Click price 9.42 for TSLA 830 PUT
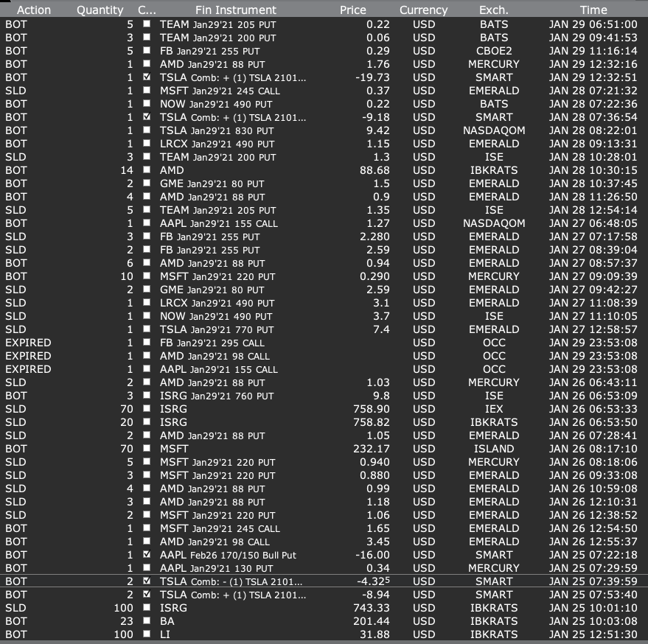Image resolution: width=648 pixels, height=644 pixels. click(377, 130)
